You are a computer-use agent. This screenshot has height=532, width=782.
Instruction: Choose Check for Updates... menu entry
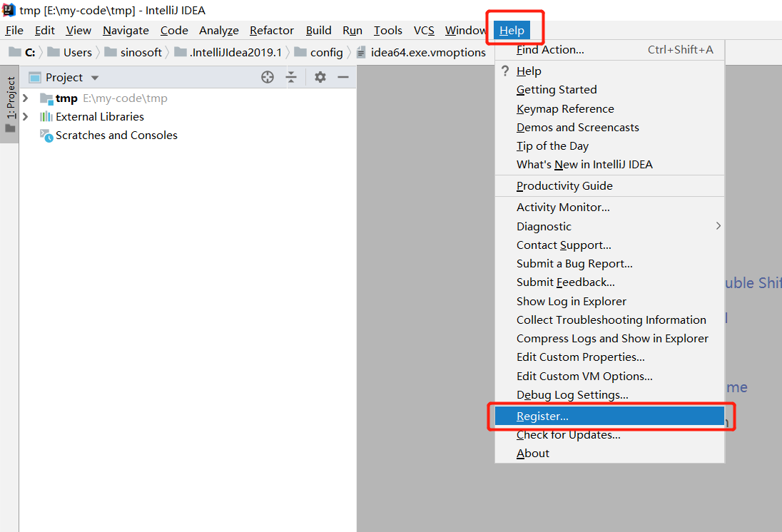pos(568,435)
